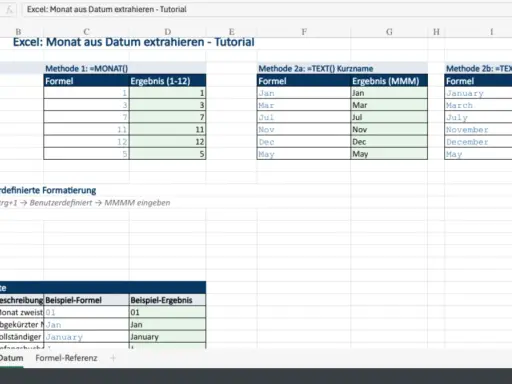Select value 5 in Ergebnis (1-12) column
This screenshot has width=512, height=384.
168,154
